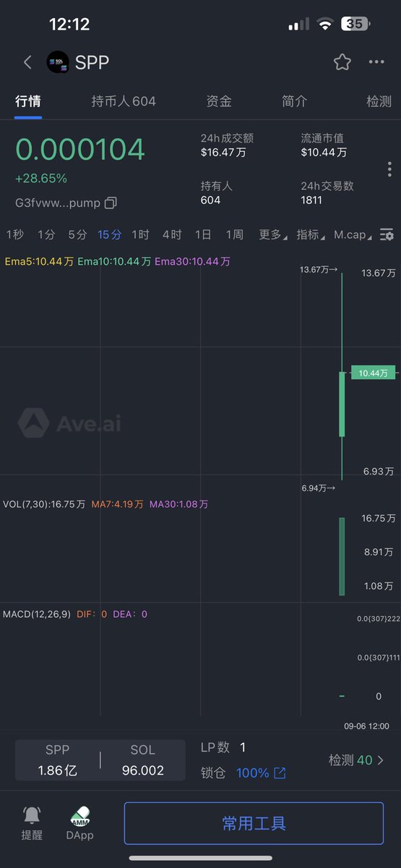This screenshot has height=868, width=401.
Task: Favorite SPP with the star icon
Action: (342, 62)
